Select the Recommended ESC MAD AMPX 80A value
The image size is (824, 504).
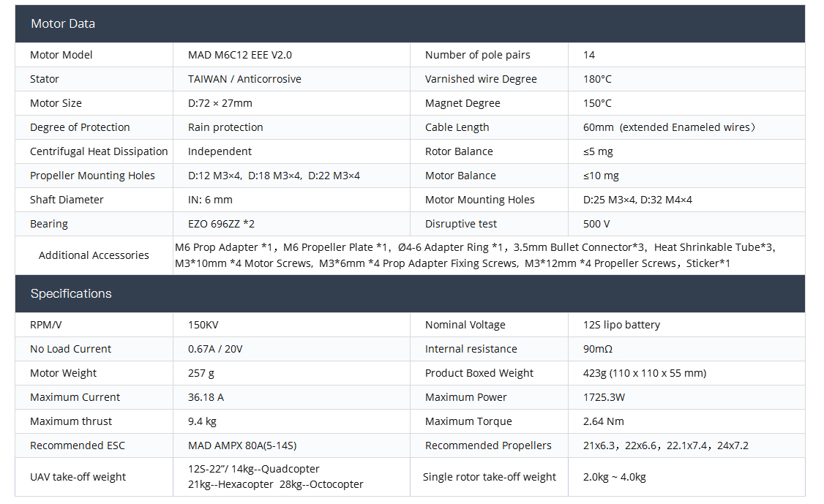coord(242,445)
